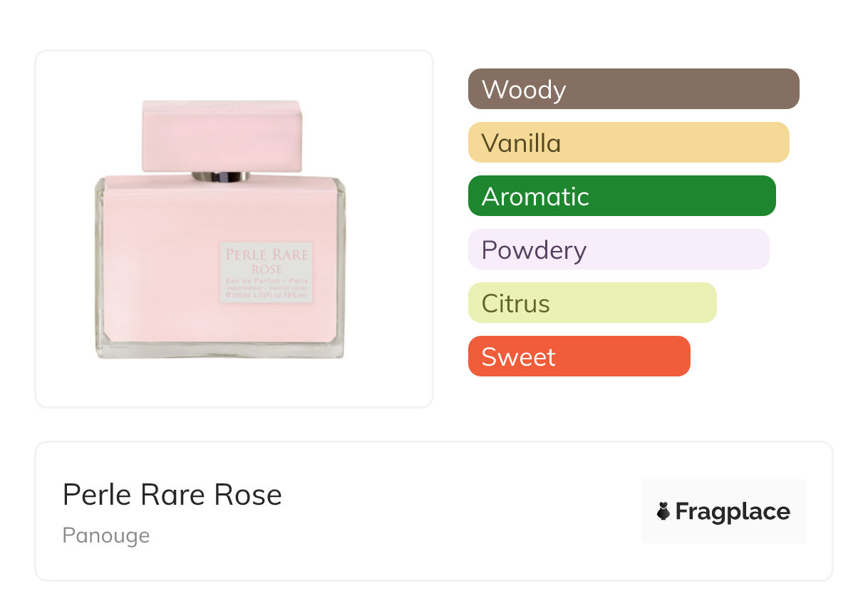
Task: Click the orange Sweet accord bar
Action: tap(579, 356)
